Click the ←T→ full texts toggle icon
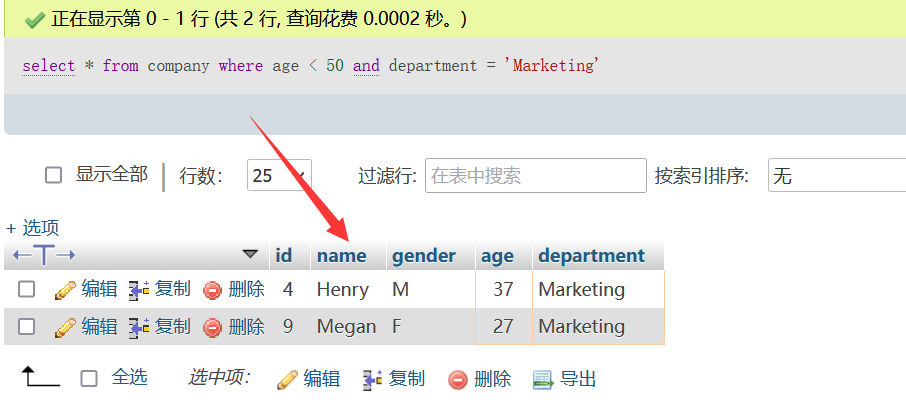Screen dimensions: 906x405 [x=44, y=255]
